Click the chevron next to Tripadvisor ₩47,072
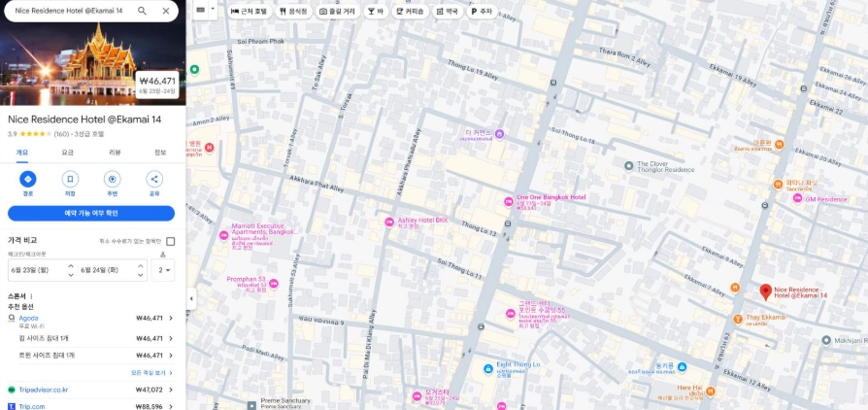Viewport: 868px width, 410px height. 171,390
